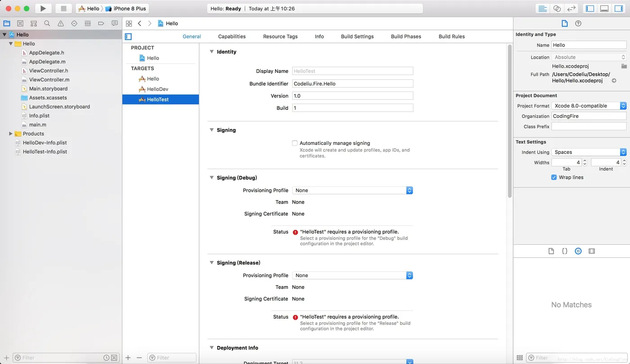The height and width of the screenshot is (364, 630).
Task: Collapse the Signing (Release) section
Action: click(x=211, y=263)
